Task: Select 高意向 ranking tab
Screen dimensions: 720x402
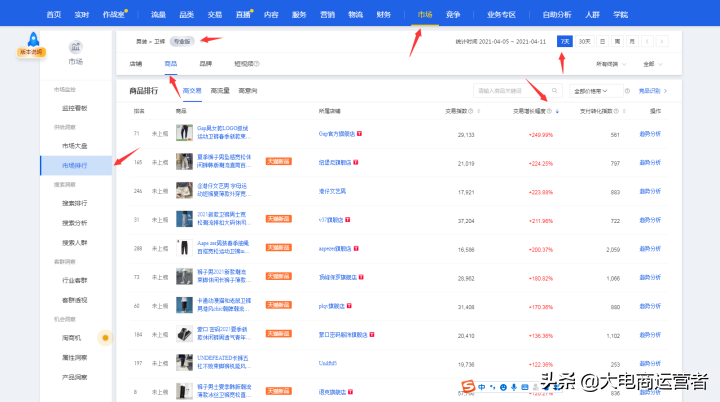Action: click(x=248, y=91)
